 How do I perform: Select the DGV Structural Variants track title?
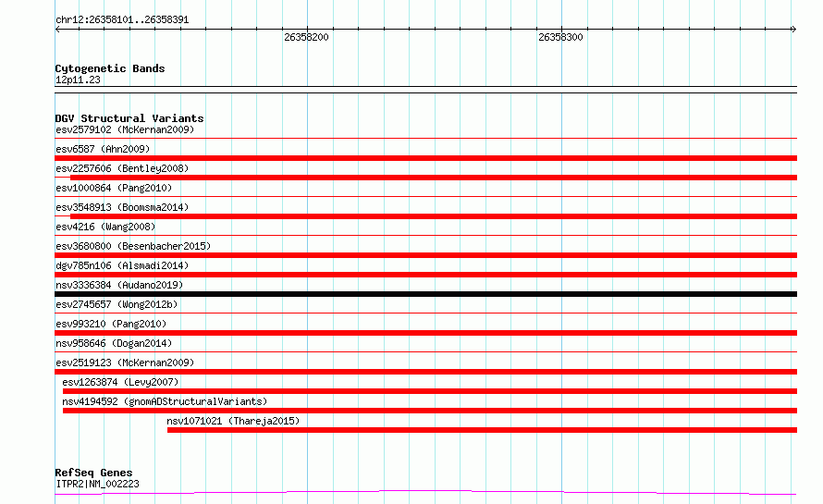(x=129, y=118)
